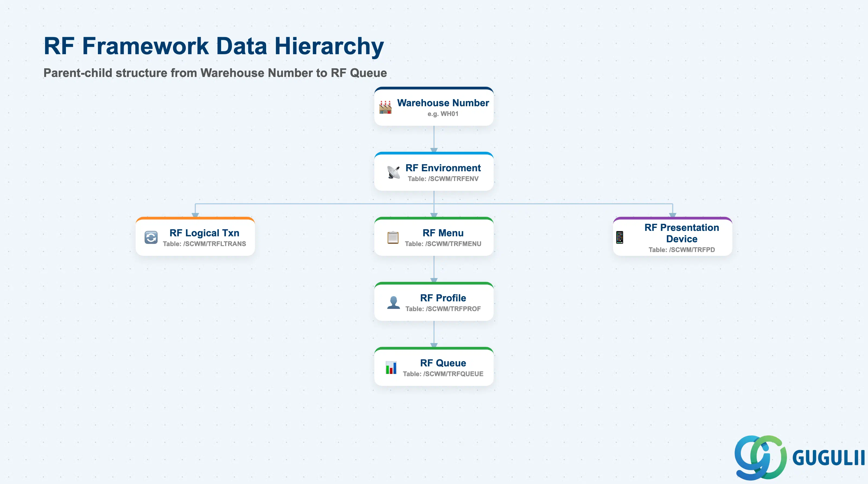Click the Parent-child structure subtitle
Screen dimensions: 868x484
pyautogui.click(x=215, y=73)
